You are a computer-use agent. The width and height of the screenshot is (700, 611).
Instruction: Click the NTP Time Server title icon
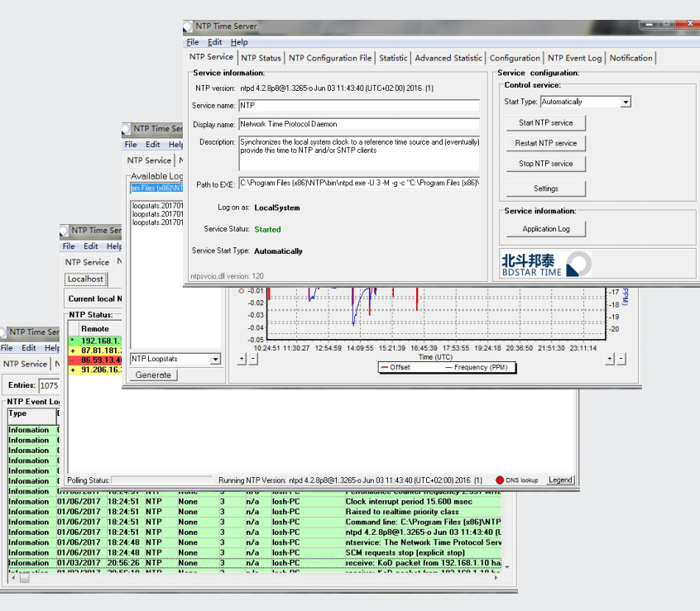pyautogui.click(x=189, y=27)
